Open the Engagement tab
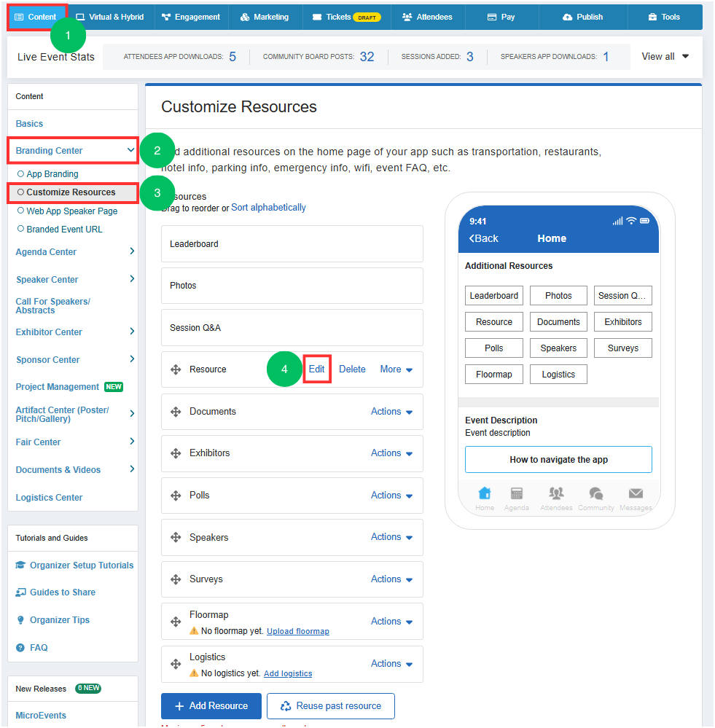This screenshot has width=715, height=728. click(191, 17)
